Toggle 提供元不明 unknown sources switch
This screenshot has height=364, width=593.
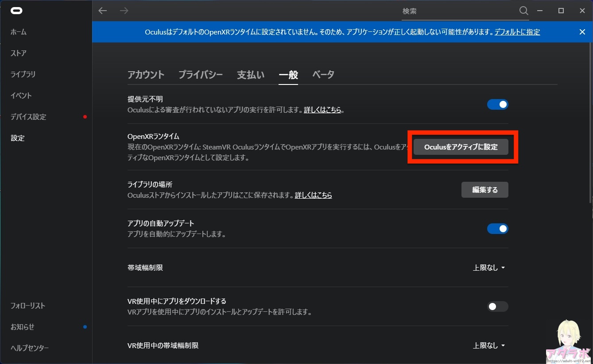point(497,104)
